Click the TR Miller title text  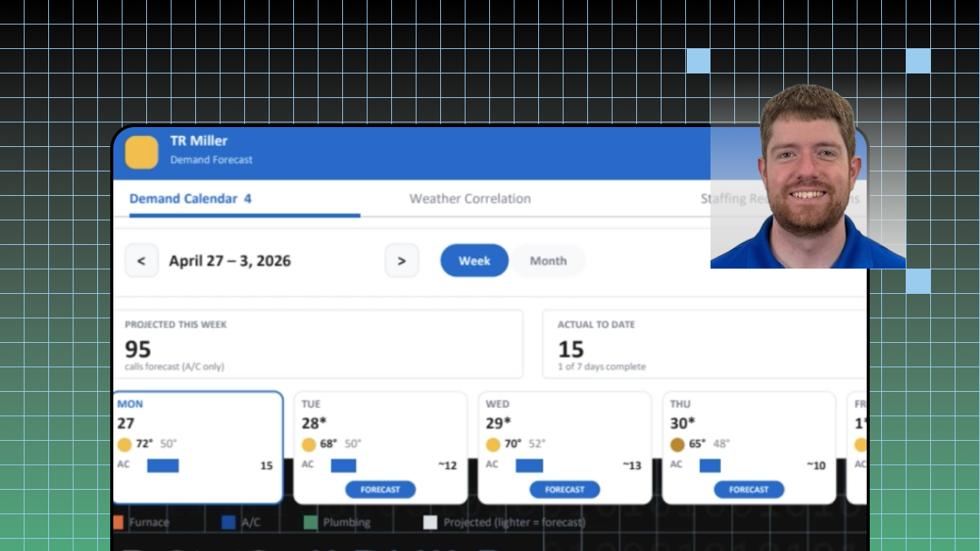(x=199, y=141)
